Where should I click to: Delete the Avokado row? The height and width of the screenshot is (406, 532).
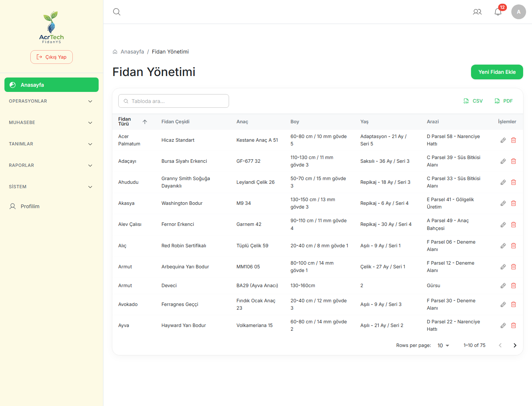(514, 304)
